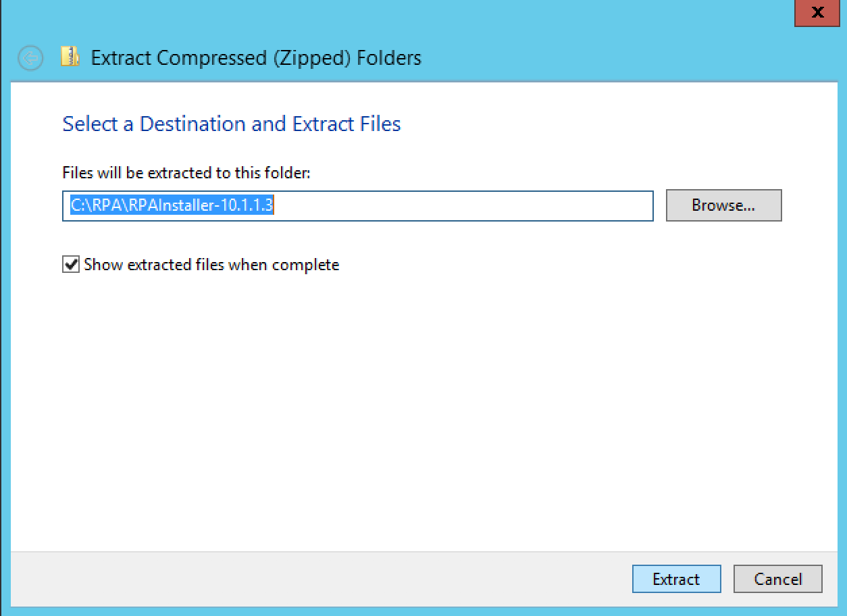
Task: Click the checkmark box beside Show extracted files
Action: click(x=70, y=265)
